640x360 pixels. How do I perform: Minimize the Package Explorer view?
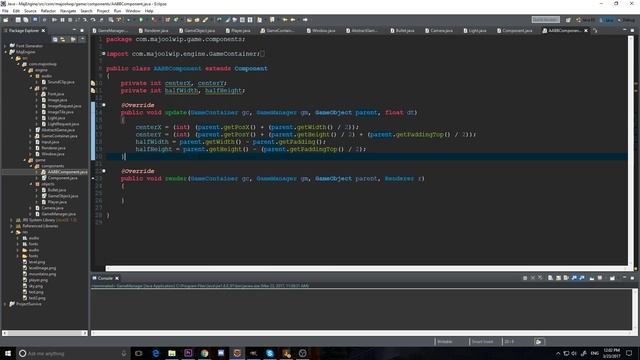pos(74,31)
